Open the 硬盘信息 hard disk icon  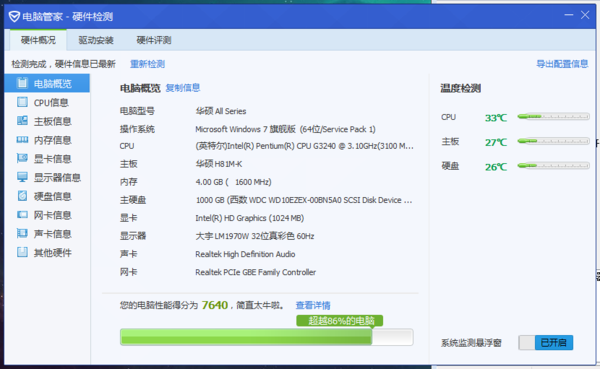(x=23, y=196)
